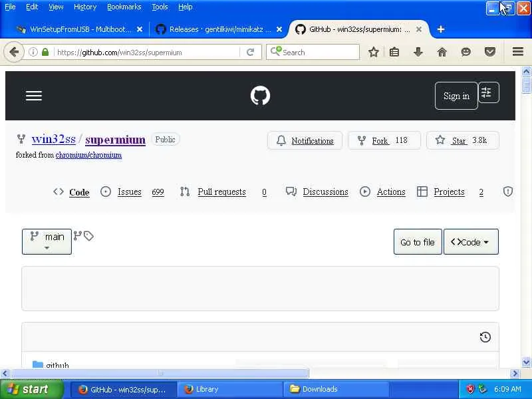Close the WinSetupFromUSB tab
Screen dimensions: 532x399
tap(140, 29)
